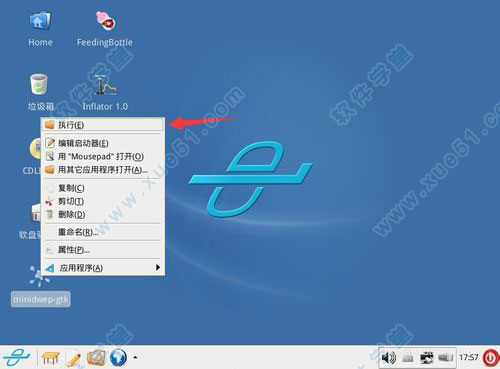Click the show-desktop desk icon in taskbar
This screenshot has width=500, height=369.
pyautogui.click(x=50, y=358)
